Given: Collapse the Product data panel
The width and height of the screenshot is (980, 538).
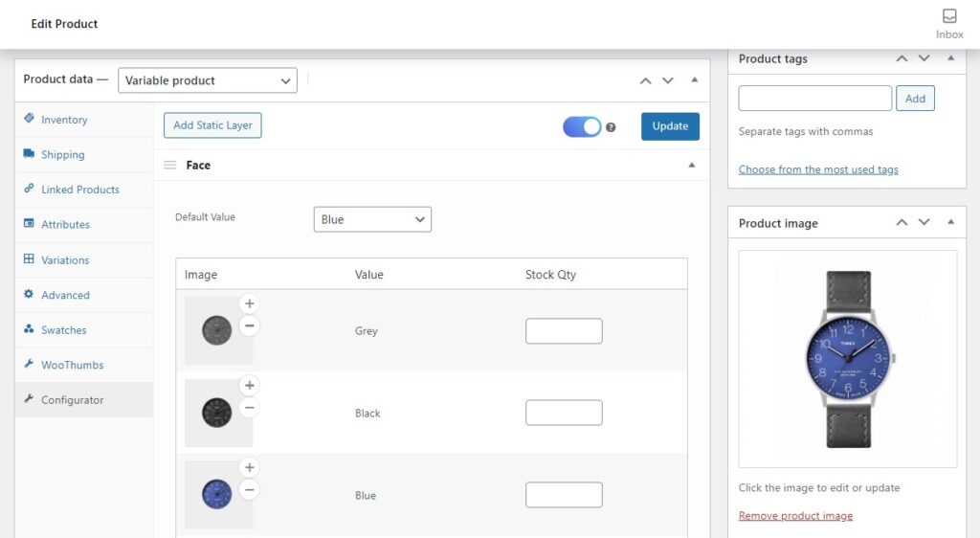Looking at the screenshot, I should coord(695,80).
